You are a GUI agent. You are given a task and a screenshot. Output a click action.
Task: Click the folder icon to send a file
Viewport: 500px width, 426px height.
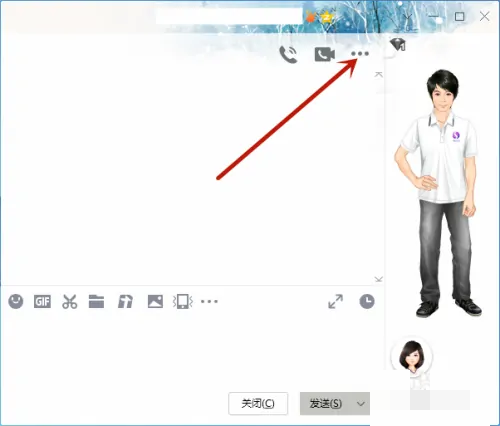click(x=96, y=302)
